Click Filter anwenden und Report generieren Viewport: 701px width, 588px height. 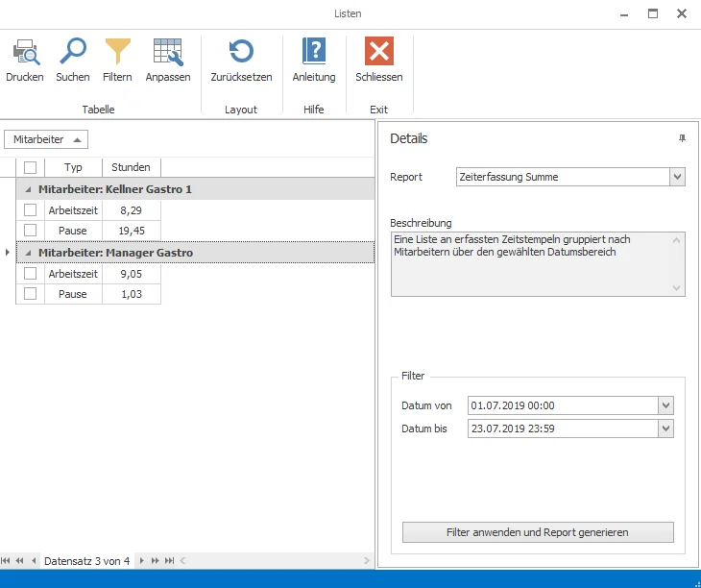[538, 532]
